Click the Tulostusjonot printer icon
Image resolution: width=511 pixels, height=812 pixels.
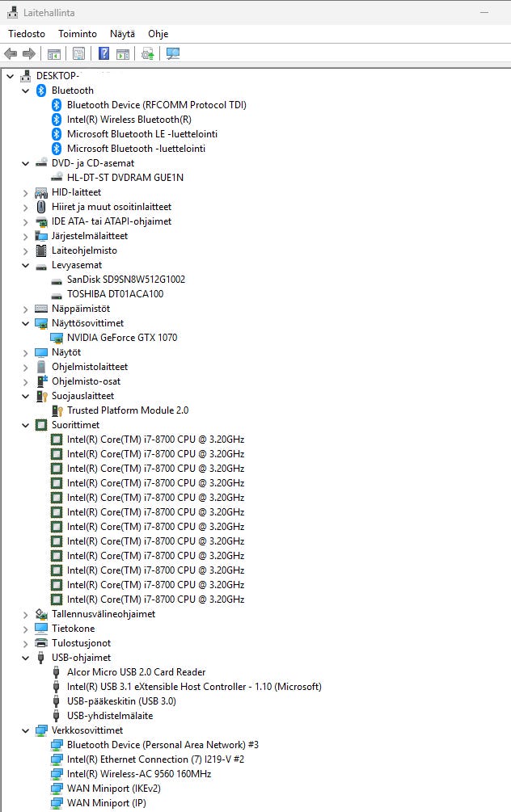(41, 642)
